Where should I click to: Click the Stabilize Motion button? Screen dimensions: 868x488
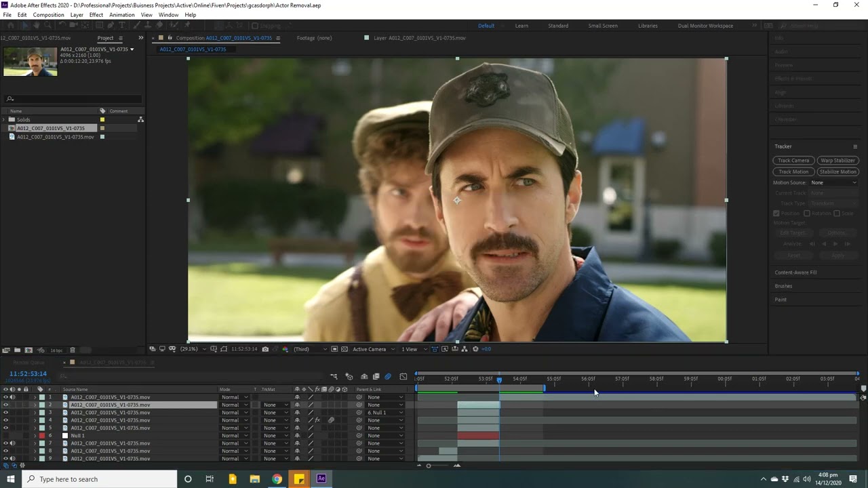pos(837,171)
